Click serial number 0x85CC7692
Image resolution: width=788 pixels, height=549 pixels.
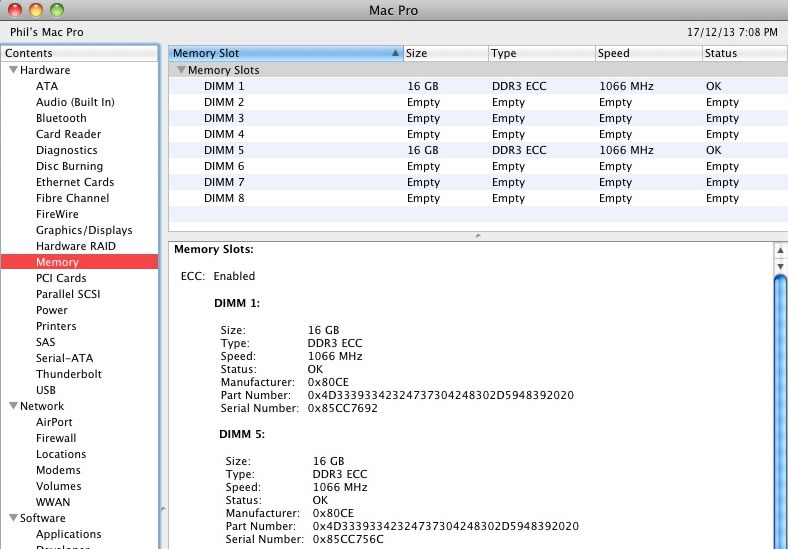[342, 408]
